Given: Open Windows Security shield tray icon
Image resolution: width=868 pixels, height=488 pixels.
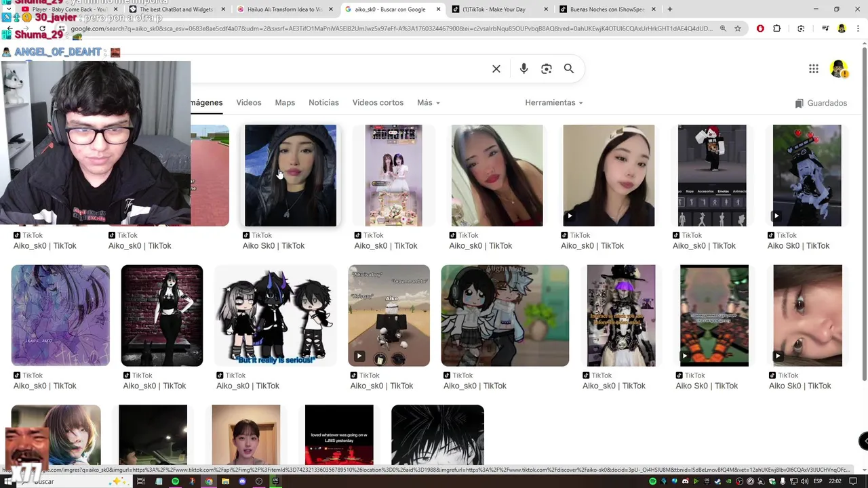Looking at the screenshot, I should point(772,481).
